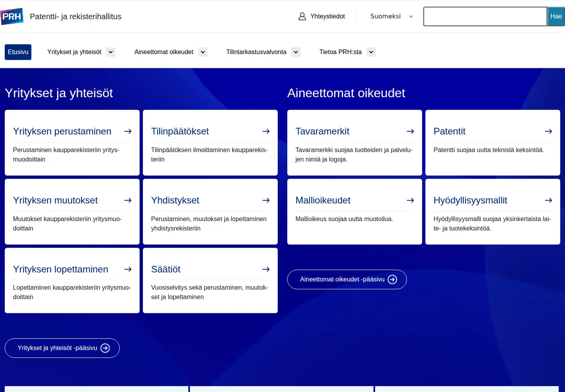This screenshot has height=392, width=565.
Task: Focus the site search input field
Action: tap(485, 16)
